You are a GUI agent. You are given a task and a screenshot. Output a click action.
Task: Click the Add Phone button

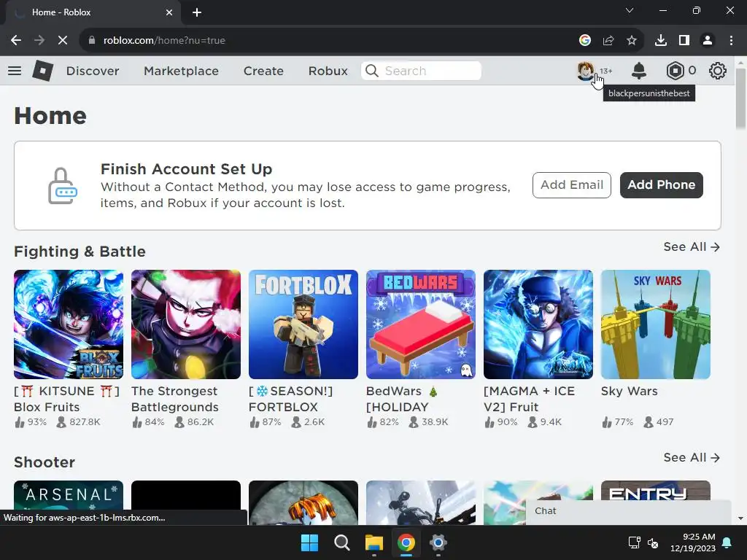[x=661, y=184]
